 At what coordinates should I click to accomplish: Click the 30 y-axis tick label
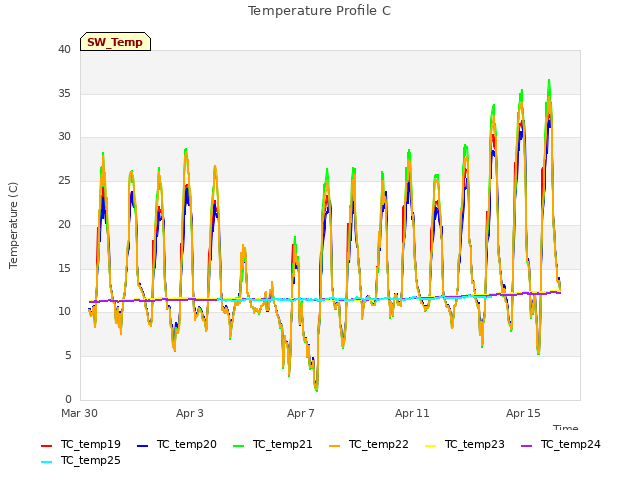64,137
